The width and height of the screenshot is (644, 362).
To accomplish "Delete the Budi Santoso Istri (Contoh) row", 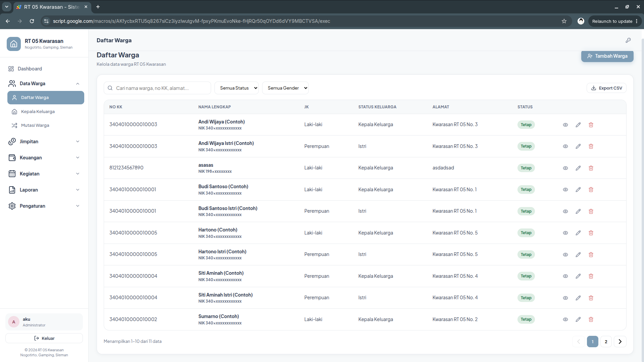I will pyautogui.click(x=591, y=211).
